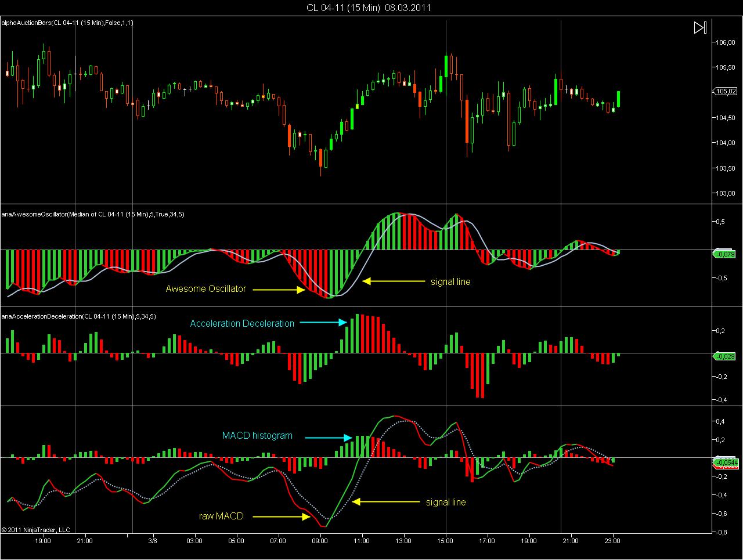Click the Acceleration Deceleration annotation text
Screen dimensions: 743x560
tap(242, 323)
